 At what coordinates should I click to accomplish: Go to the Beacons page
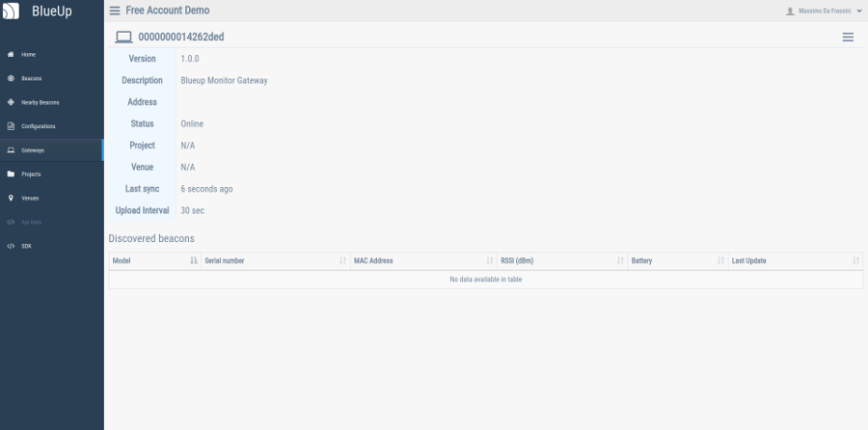[x=52, y=78]
